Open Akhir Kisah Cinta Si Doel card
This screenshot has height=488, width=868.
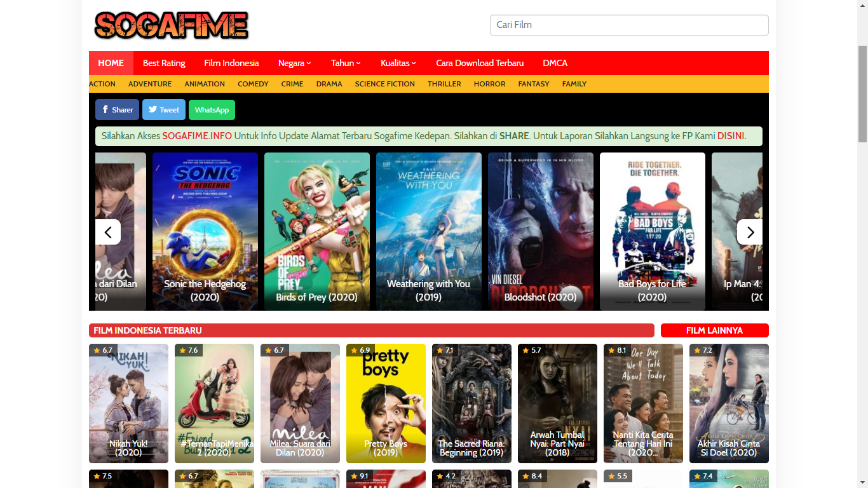[x=729, y=403]
